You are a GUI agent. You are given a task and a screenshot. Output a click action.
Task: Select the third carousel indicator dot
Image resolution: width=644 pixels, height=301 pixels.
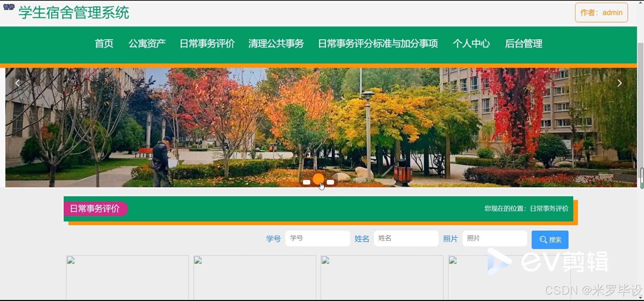tap(330, 182)
